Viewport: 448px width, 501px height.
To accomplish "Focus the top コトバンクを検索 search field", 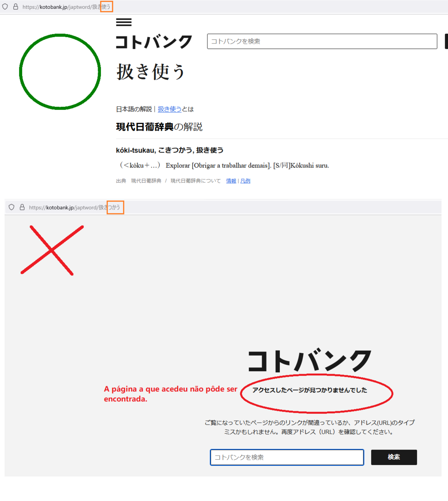I will point(322,41).
